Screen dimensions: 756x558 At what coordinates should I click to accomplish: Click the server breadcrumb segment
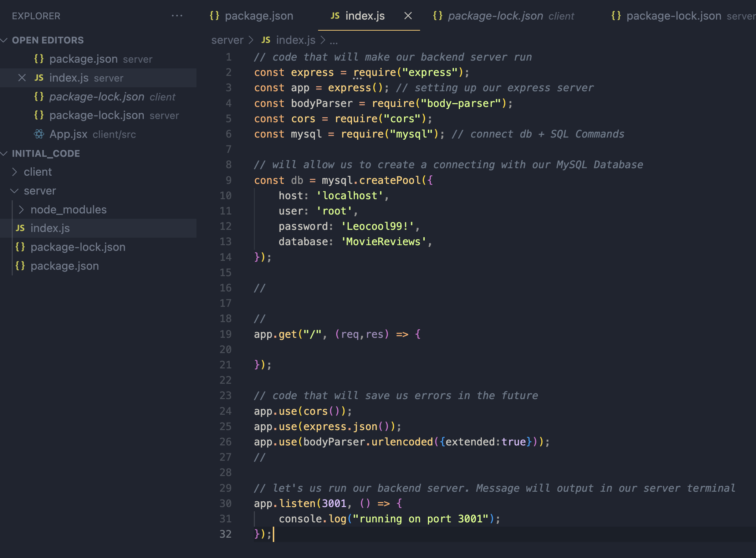tap(227, 40)
